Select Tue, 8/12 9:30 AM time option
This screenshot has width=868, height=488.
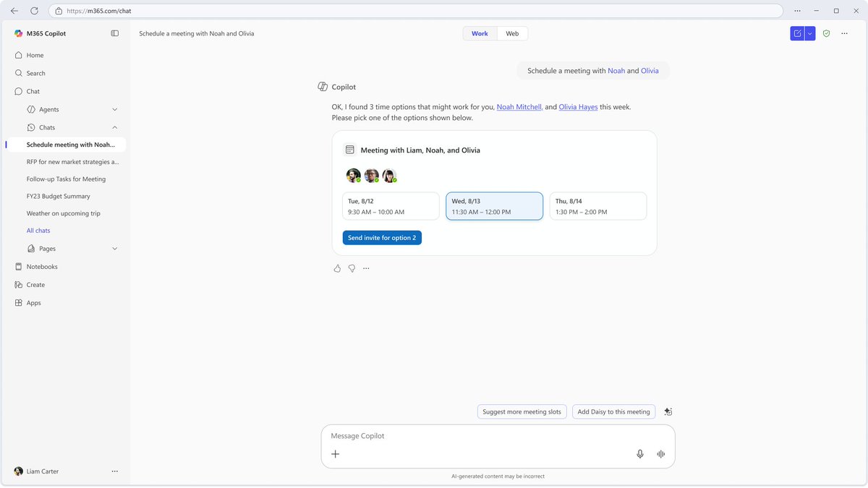[391, 206]
